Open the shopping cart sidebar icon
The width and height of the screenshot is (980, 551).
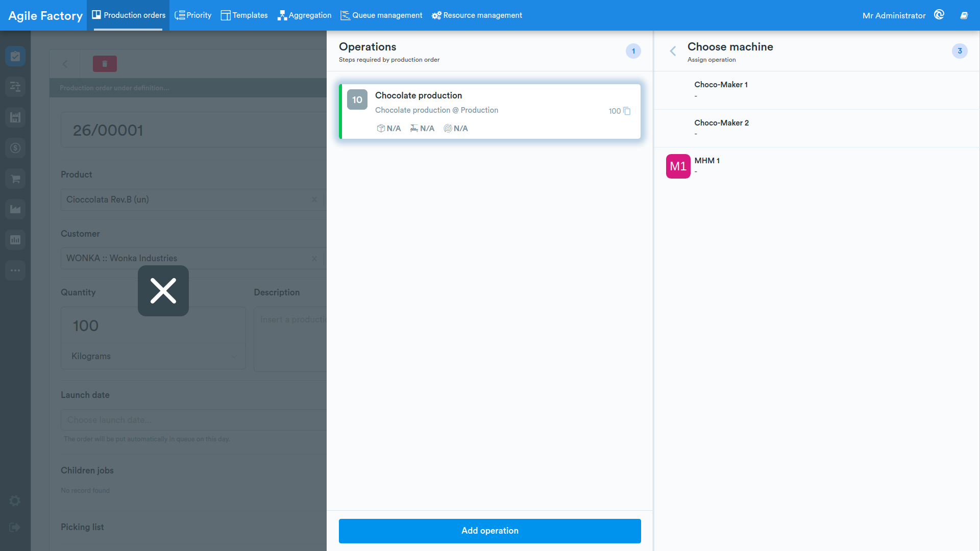(x=15, y=179)
